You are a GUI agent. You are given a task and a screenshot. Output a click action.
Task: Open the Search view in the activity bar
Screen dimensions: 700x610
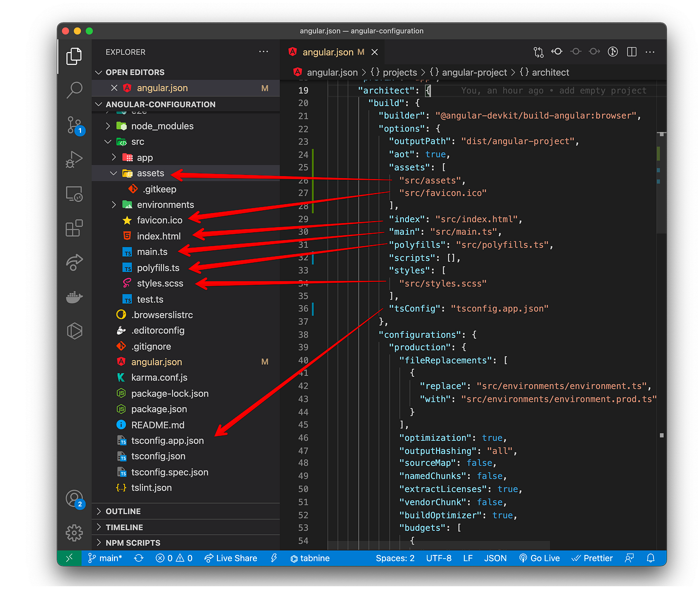click(74, 90)
